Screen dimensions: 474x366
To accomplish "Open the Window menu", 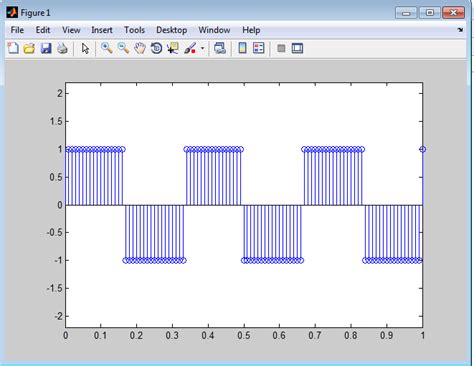I will tap(214, 30).
